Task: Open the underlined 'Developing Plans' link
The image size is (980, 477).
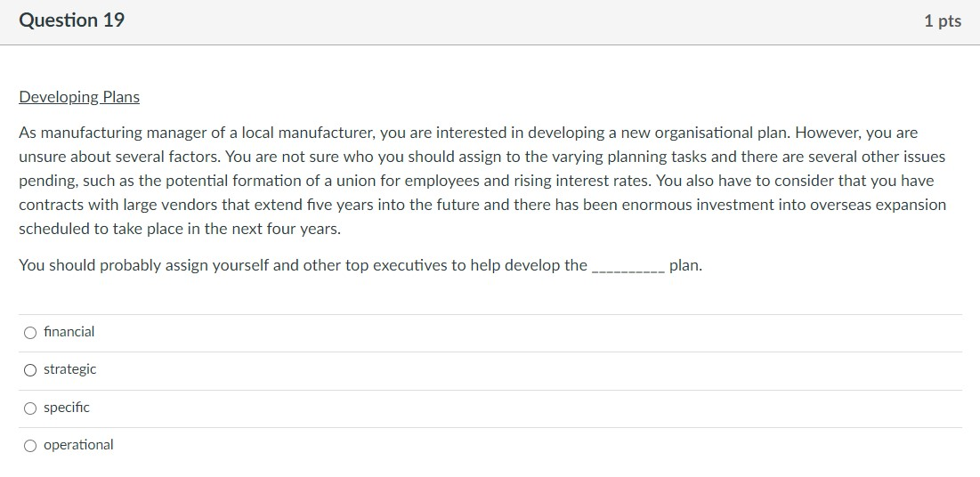Action: (79, 97)
